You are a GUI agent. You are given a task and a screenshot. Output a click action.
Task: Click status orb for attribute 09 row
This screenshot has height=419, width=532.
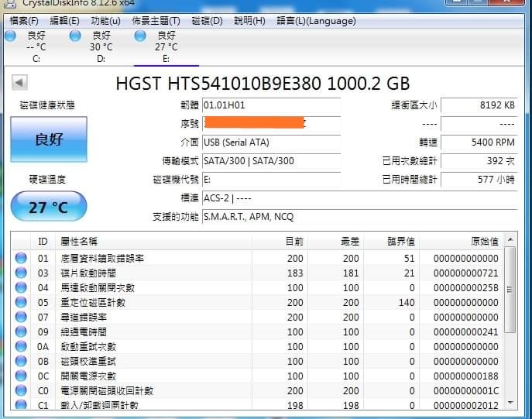coord(21,331)
